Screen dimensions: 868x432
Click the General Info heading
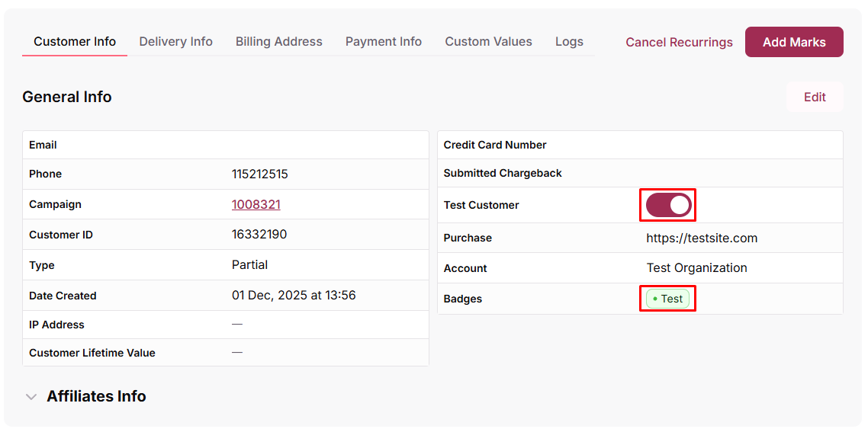(x=67, y=97)
